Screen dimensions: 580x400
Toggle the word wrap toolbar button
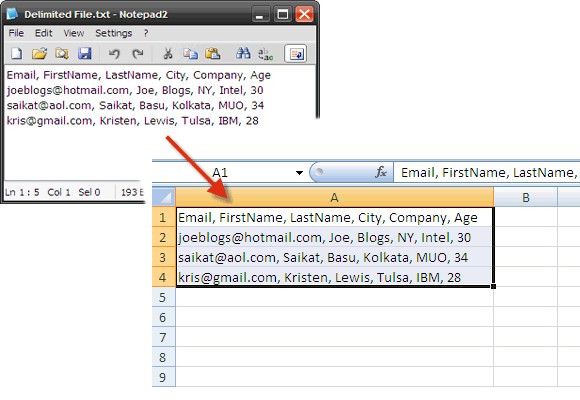click(x=296, y=54)
